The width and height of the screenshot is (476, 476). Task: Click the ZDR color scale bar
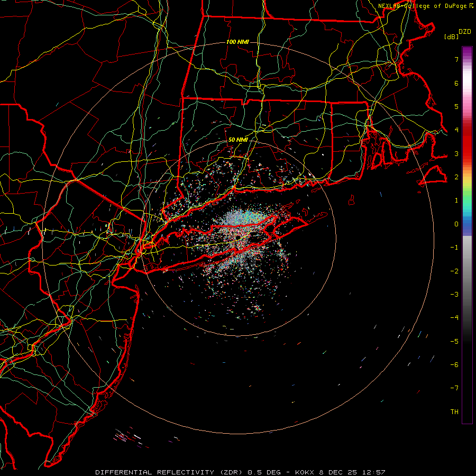(x=467, y=235)
